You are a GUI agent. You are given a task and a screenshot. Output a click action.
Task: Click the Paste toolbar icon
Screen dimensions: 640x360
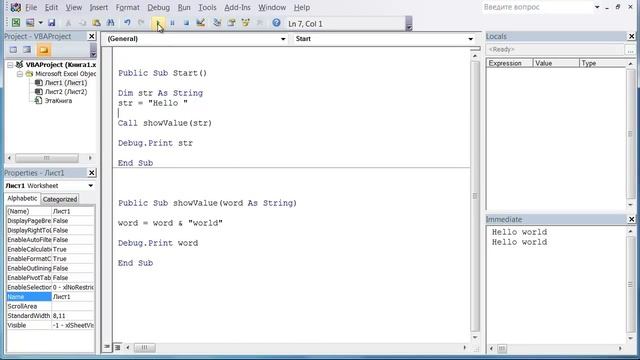coord(96,23)
